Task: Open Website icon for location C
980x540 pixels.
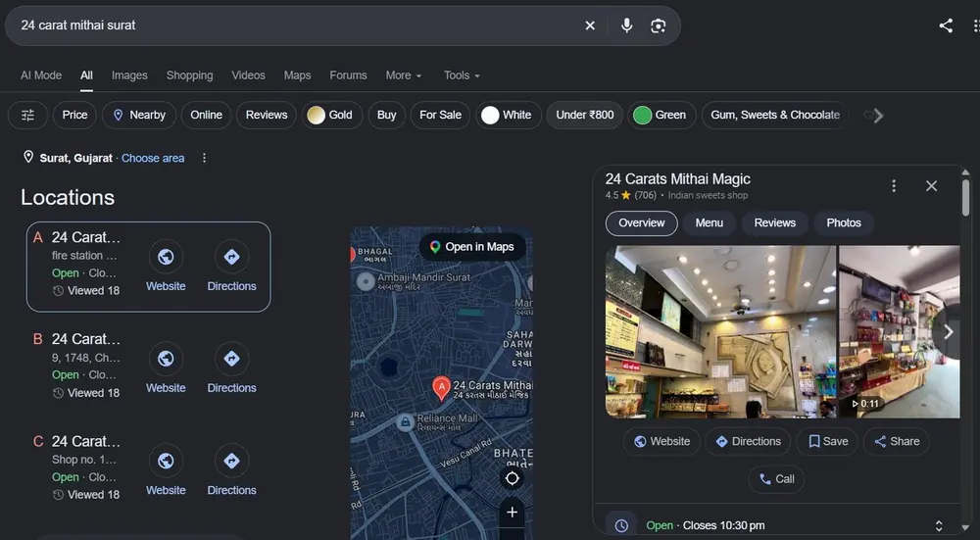Action: click(x=166, y=461)
